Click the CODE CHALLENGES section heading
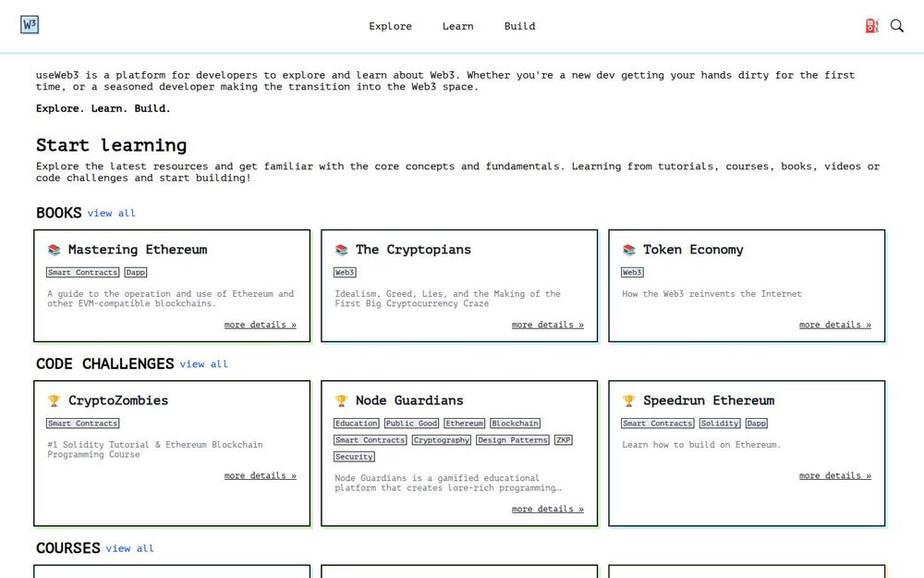This screenshot has width=924, height=578. (x=105, y=363)
